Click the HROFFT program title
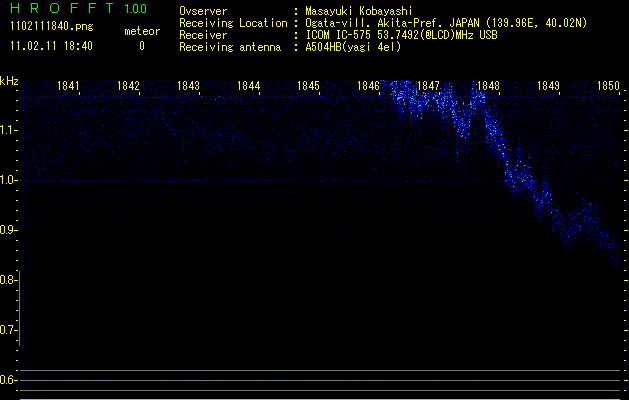The image size is (629, 400). [x=63, y=8]
